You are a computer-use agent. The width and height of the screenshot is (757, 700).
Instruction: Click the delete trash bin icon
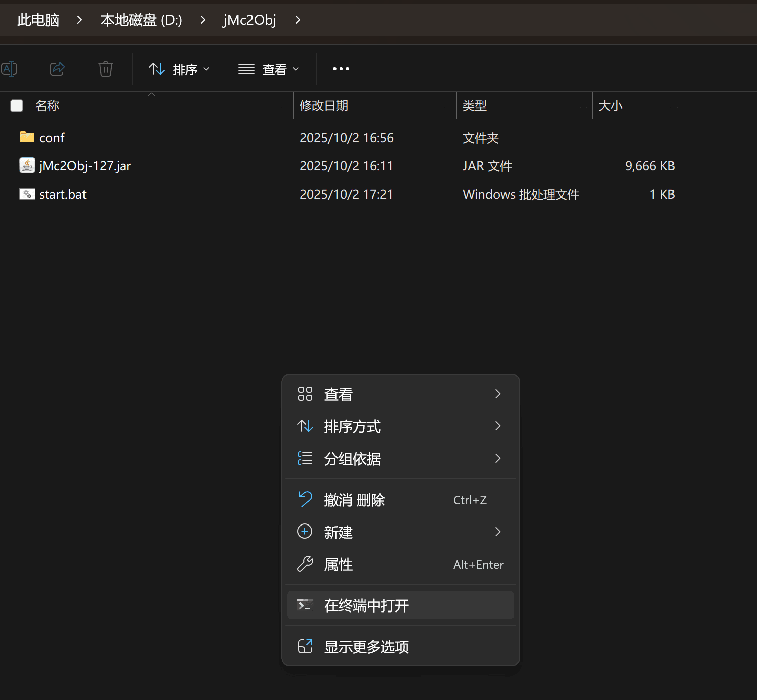pos(106,69)
